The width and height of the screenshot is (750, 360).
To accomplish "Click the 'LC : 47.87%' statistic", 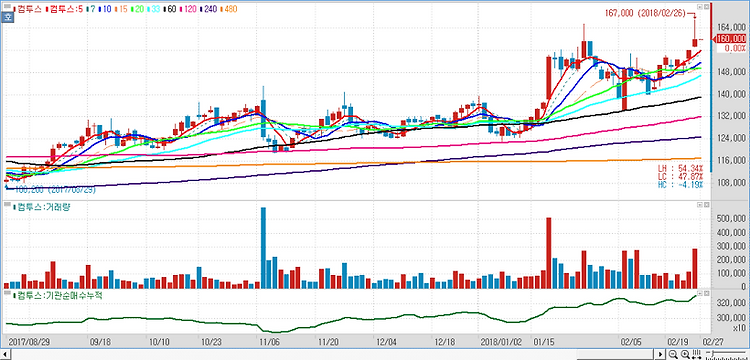I will [680, 176].
